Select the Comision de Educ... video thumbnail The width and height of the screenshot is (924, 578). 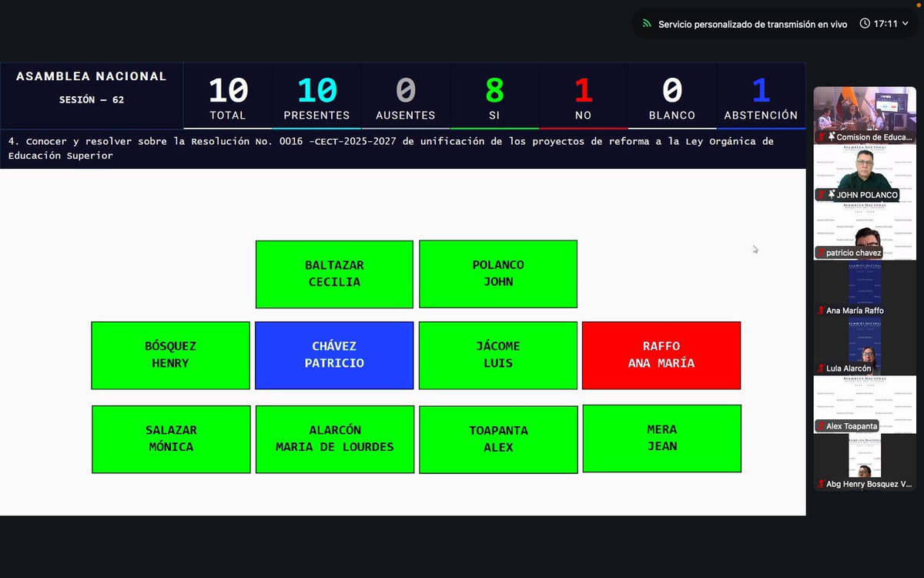click(x=865, y=116)
